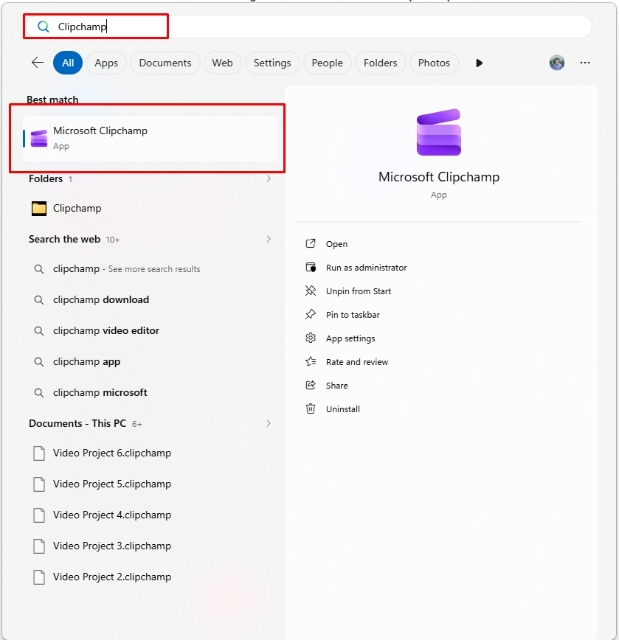Screen dimensions: 619x640
Task: Click the Pin to taskbar pin icon
Action: point(311,314)
